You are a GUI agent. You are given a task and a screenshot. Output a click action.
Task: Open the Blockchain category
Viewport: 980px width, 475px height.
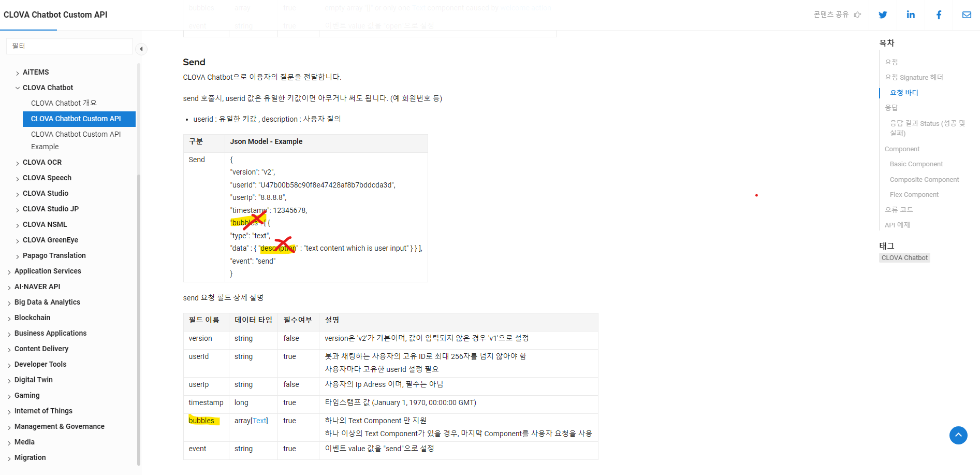(x=33, y=318)
